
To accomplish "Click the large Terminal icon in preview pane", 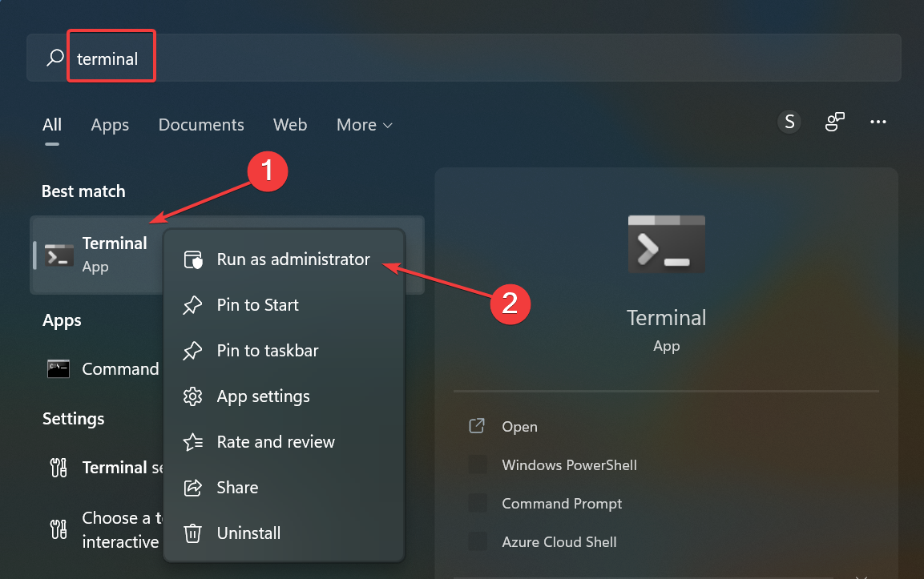I will click(x=667, y=243).
